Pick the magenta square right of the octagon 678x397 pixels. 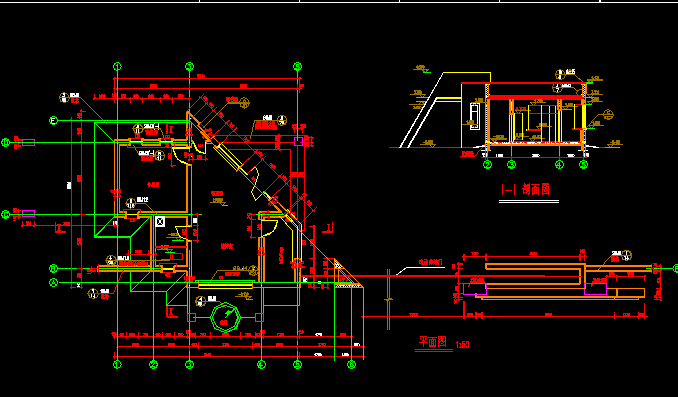pos(259,317)
